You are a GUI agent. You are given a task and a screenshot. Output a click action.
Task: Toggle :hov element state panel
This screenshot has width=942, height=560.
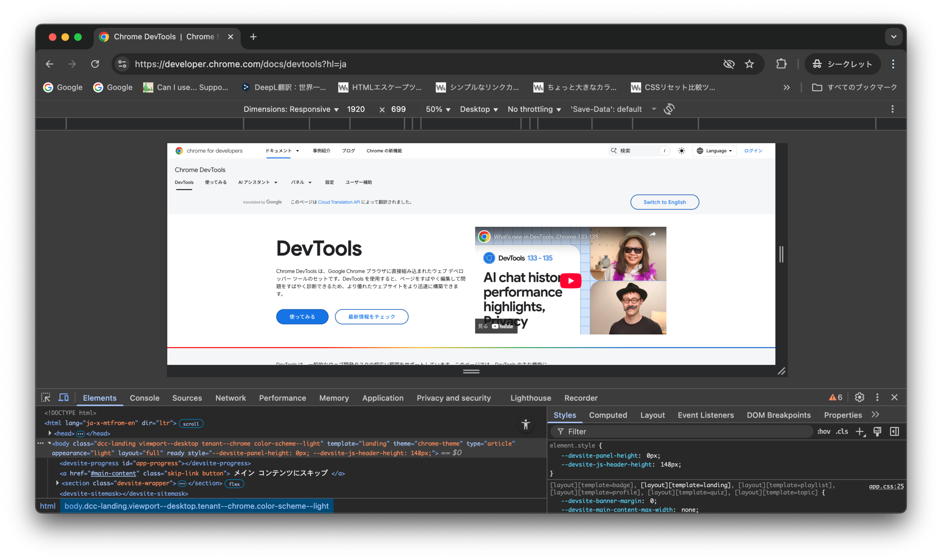(824, 431)
